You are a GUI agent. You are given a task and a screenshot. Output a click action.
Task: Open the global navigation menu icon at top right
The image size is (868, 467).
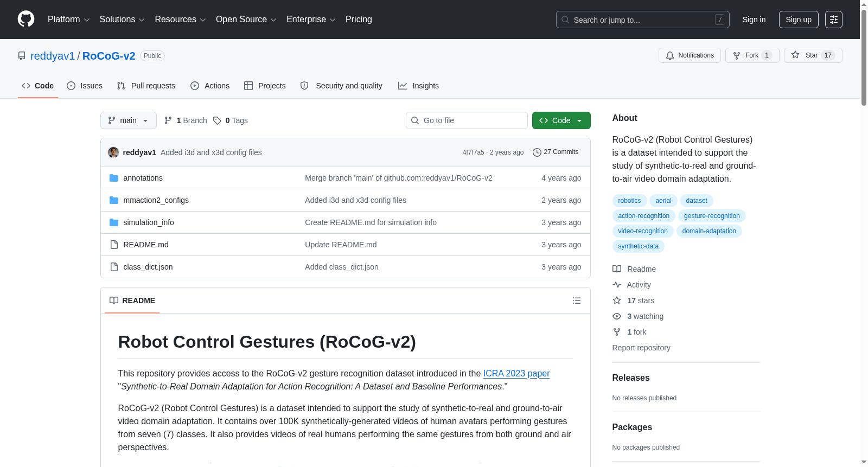pyautogui.click(x=834, y=20)
